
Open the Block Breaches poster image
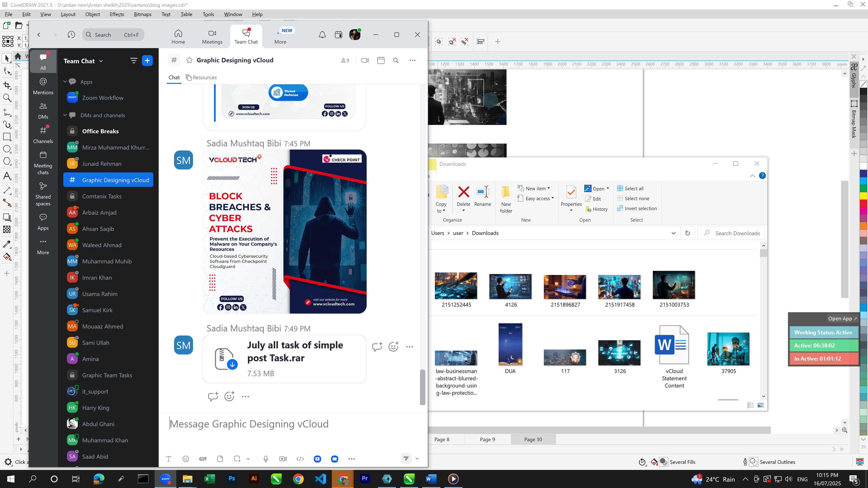[284, 231]
